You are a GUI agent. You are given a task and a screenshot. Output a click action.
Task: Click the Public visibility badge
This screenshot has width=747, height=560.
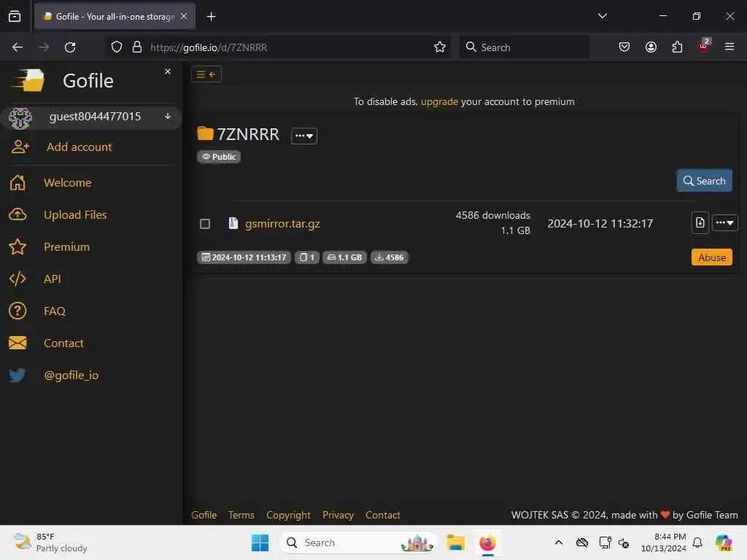(219, 157)
